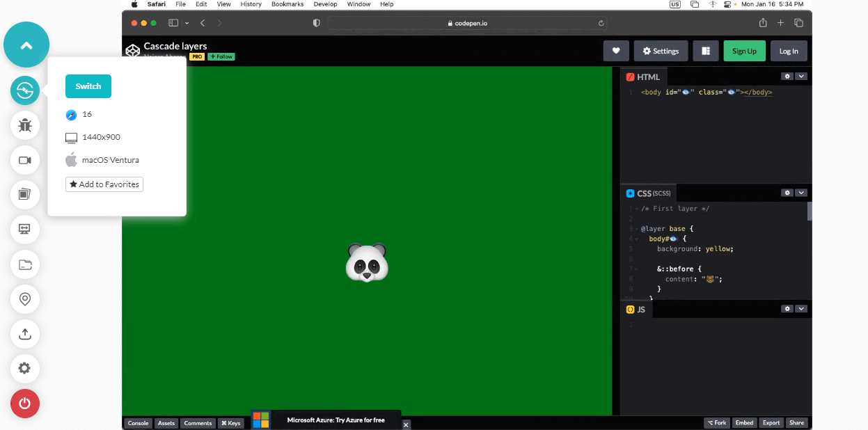Click the blue Switch button

[x=88, y=86]
